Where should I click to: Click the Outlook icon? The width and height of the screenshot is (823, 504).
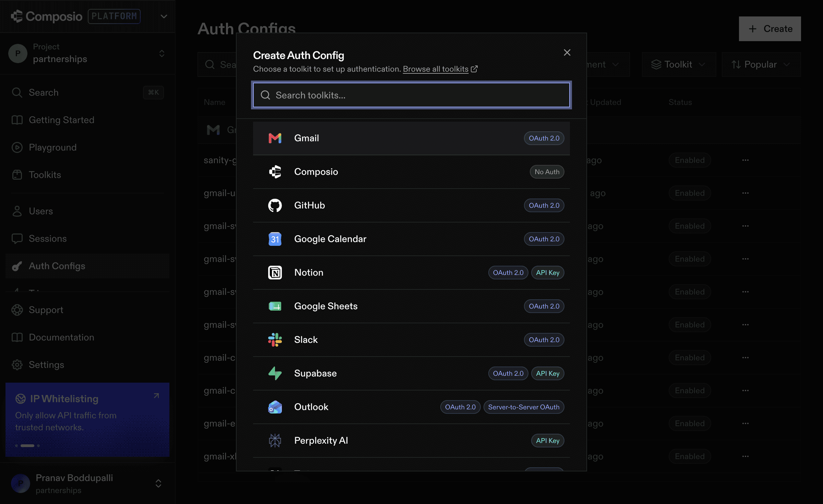(x=275, y=407)
